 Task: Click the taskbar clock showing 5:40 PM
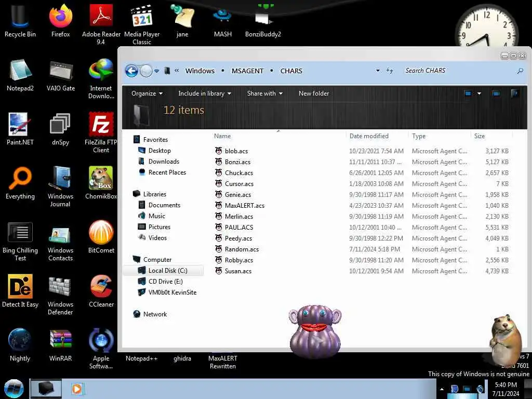click(x=506, y=389)
